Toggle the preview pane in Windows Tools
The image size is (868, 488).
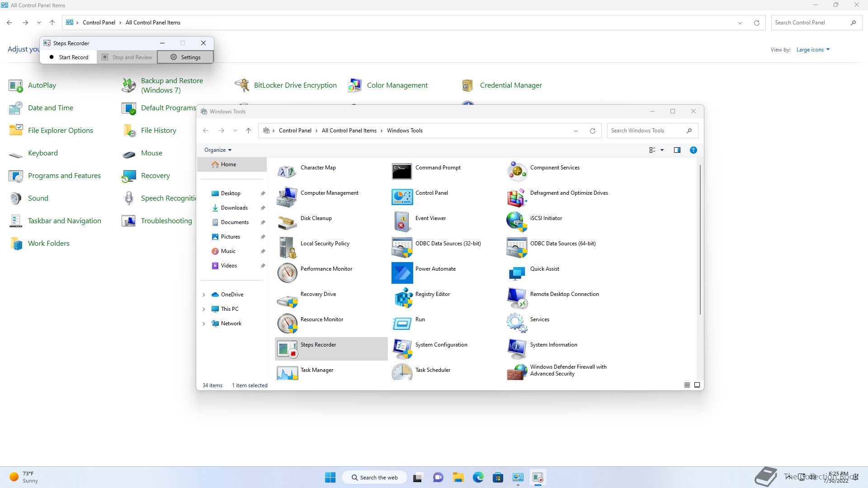pos(677,150)
